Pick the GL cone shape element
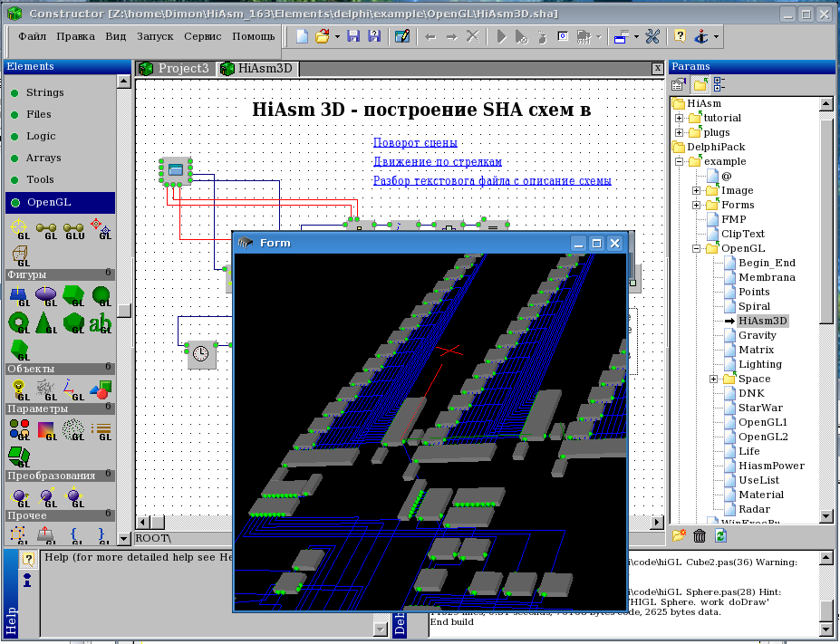 pyautogui.click(x=45, y=322)
